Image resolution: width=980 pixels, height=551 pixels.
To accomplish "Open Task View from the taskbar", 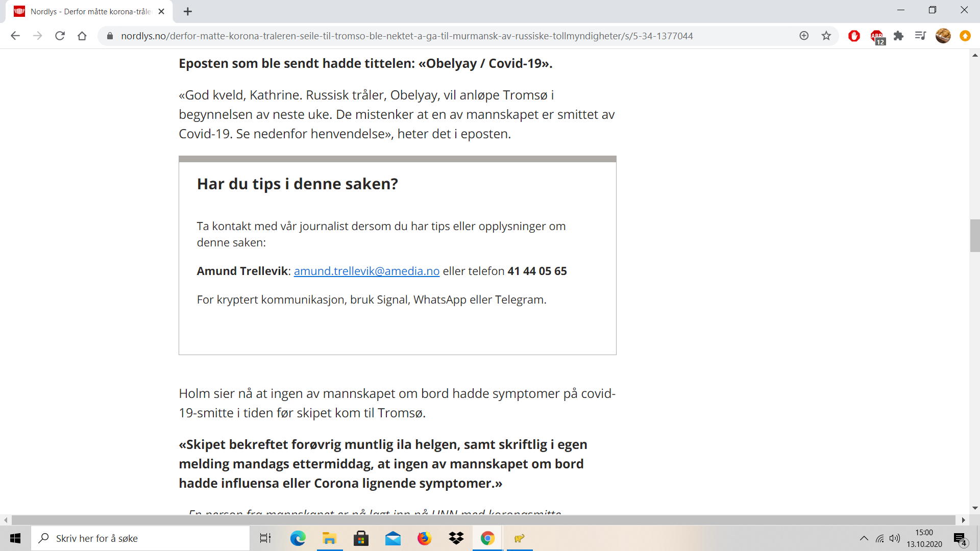I will click(265, 538).
